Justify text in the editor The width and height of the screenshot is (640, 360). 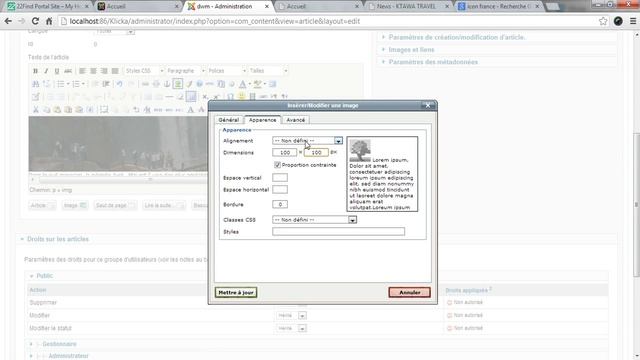click(x=115, y=71)
